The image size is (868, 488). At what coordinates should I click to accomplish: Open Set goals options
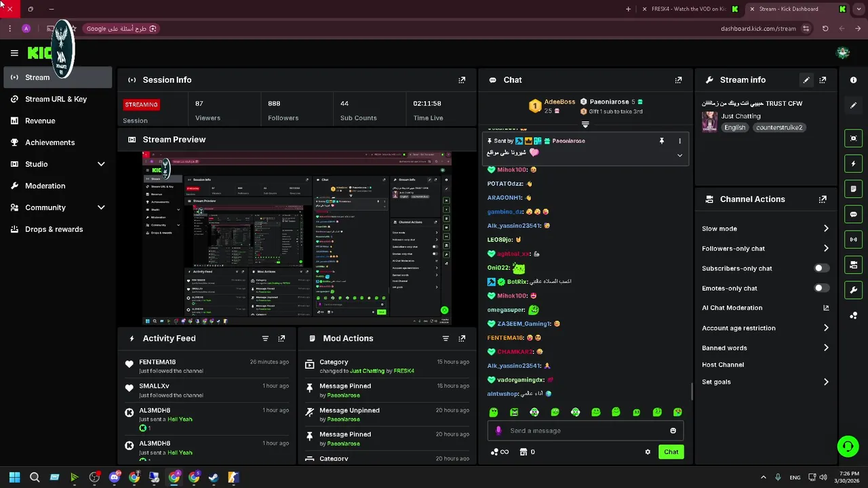click(x=766, y=382)
